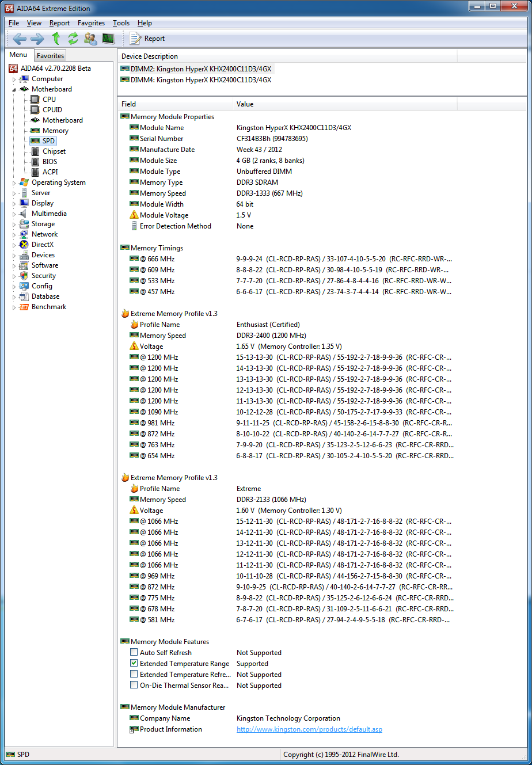Click the Network icon in the tree
Screen dimensions: 532x765
[24, 234]
